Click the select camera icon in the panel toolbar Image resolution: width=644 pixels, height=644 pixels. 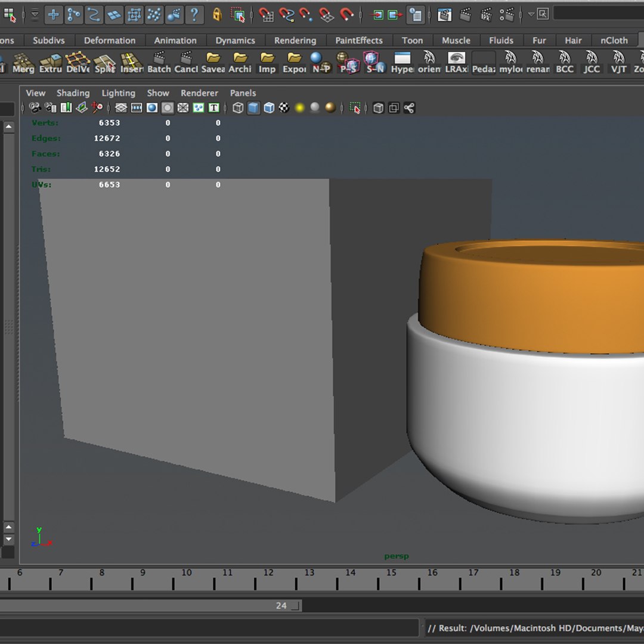pyautogui.click(x=35, y=108)
